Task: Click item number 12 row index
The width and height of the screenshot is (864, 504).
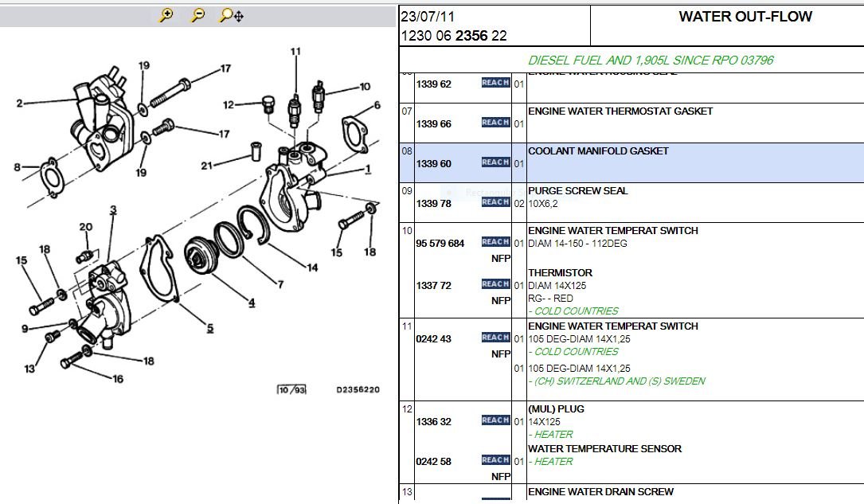Action: (407, 409)
